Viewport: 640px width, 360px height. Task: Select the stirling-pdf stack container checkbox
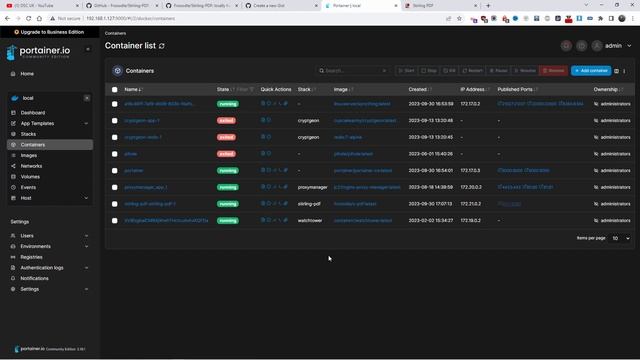pyautogui.click(x=115, y=204)
